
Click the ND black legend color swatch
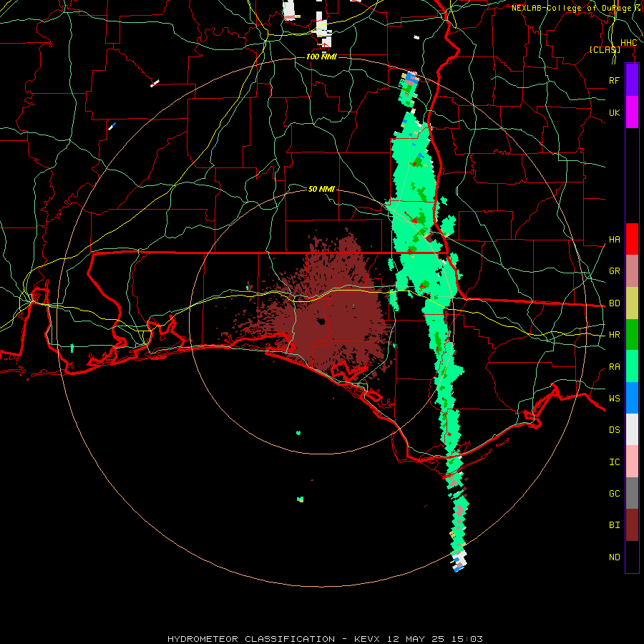tap(632, 557)
